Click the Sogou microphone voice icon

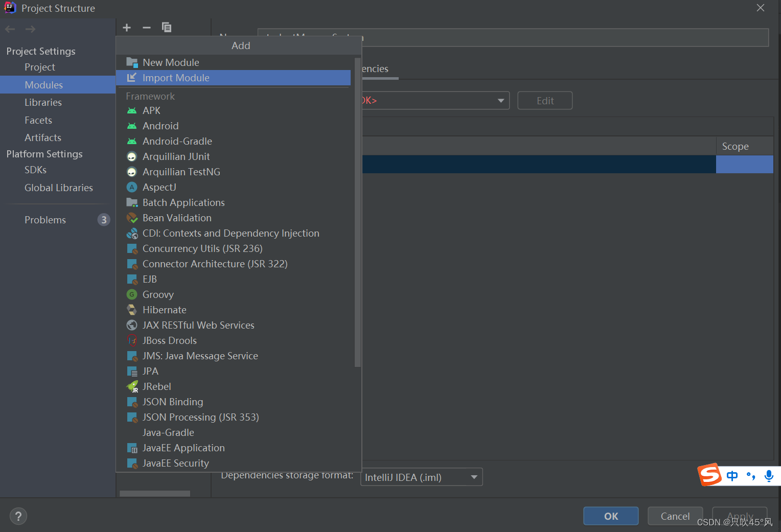click(x=769, y=476)
